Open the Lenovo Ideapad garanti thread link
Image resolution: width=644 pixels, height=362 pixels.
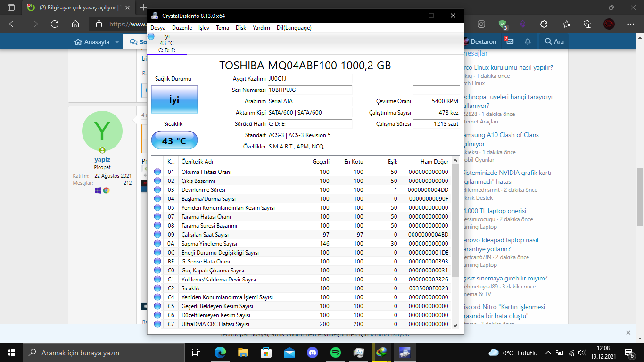click(x=501, y=245)
